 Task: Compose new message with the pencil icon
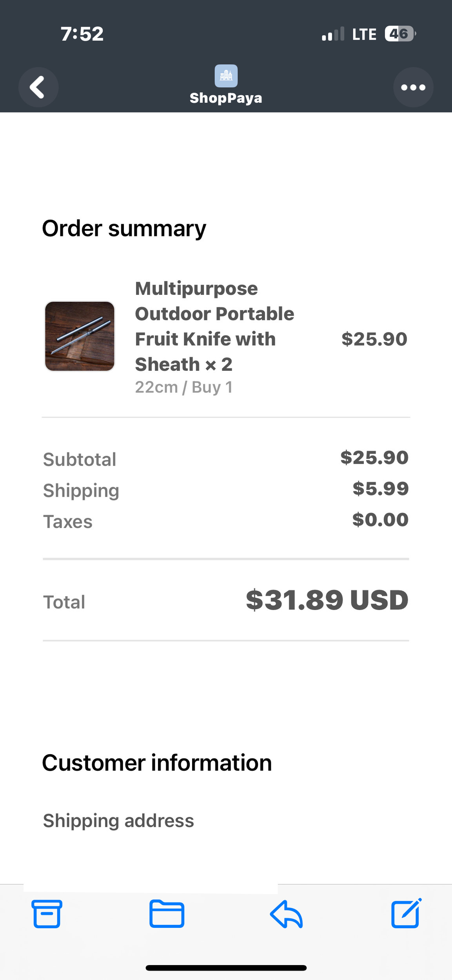[406, 914]
